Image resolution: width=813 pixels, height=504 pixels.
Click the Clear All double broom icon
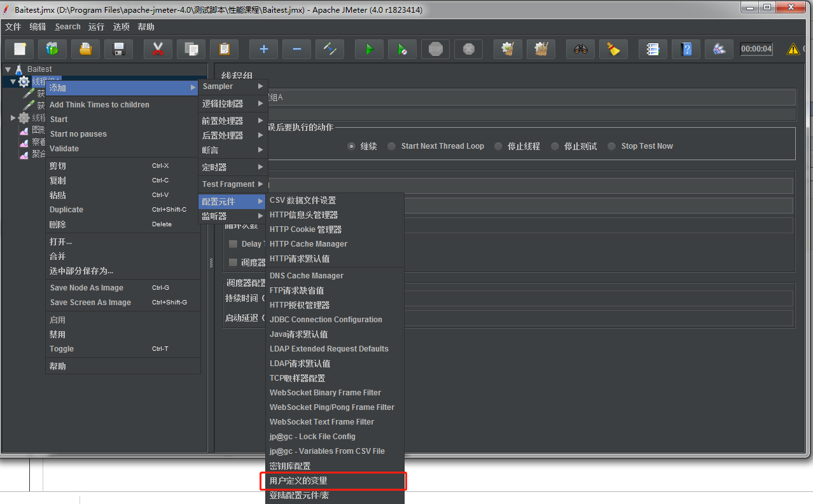541,49
